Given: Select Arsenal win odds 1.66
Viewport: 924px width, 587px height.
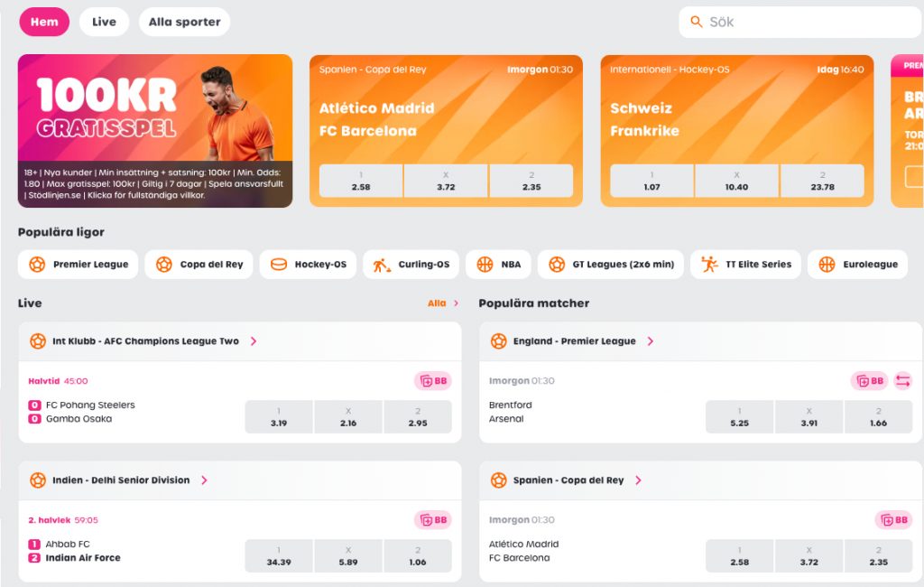Looking at the screenshot, I should [x=878, y=416].
